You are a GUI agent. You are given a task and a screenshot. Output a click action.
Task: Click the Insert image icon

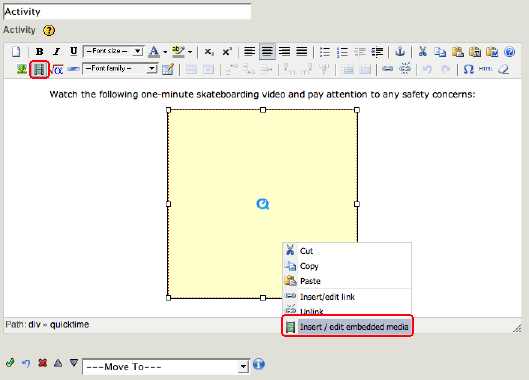22,70
